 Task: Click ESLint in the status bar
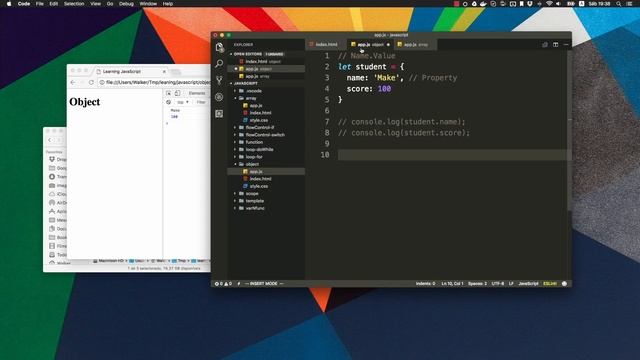pyautogui.click(x=550, y=283)
